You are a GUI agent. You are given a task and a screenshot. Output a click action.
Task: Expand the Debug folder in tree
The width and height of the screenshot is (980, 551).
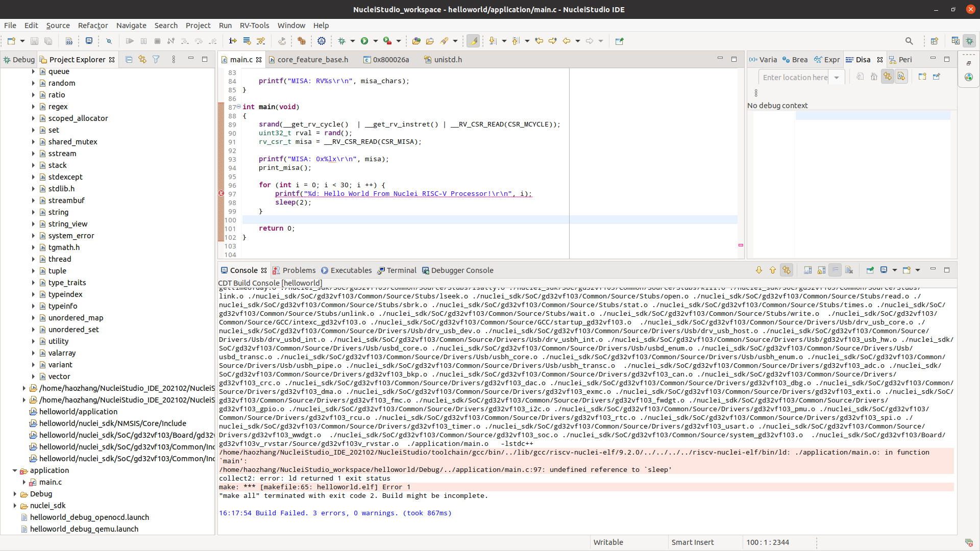click(15, 494)
